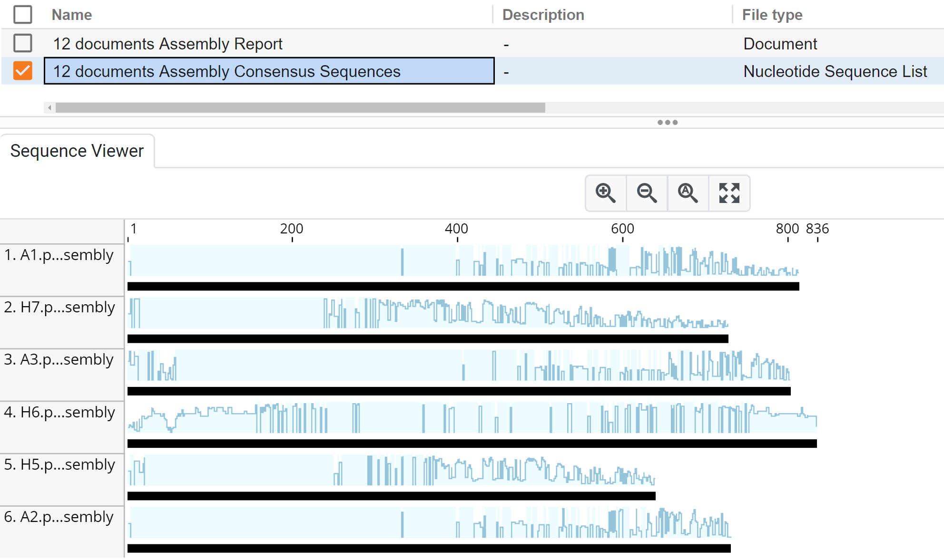944x560 pixels.
Task: Uncheck the Consensus Sequences row checkbox
Action: pyautogui.click(x=23, y=71)
